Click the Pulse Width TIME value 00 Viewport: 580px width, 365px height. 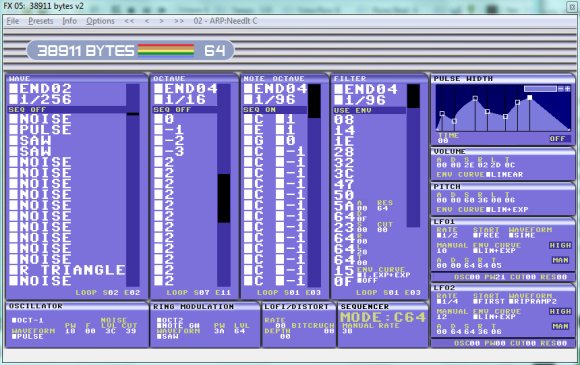pos(443,141)
